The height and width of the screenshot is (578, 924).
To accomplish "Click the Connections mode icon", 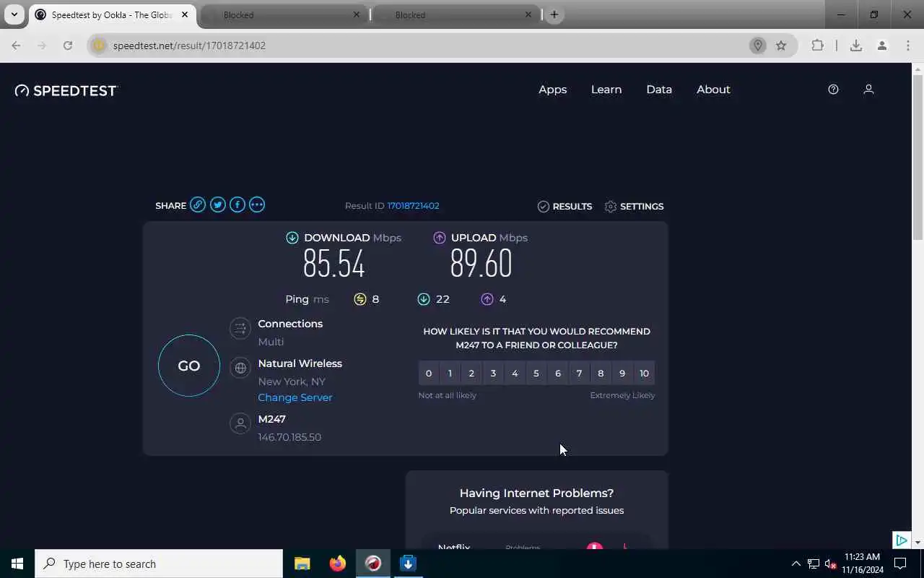I will point(240,329).
